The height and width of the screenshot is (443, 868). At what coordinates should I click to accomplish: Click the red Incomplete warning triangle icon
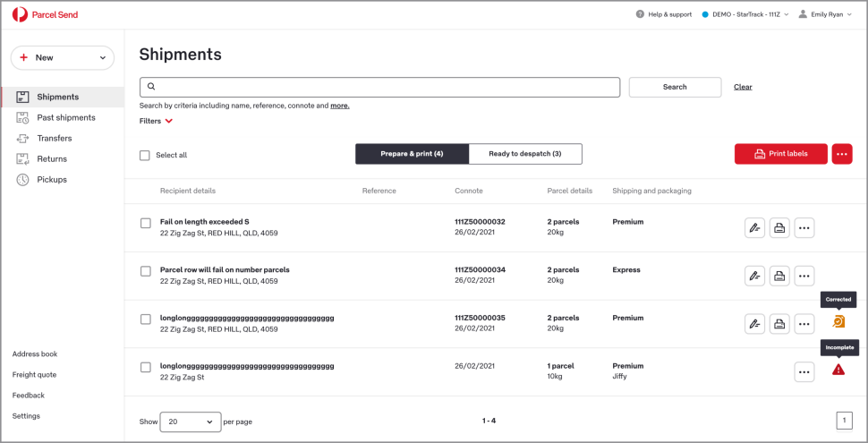click(838, 369)
